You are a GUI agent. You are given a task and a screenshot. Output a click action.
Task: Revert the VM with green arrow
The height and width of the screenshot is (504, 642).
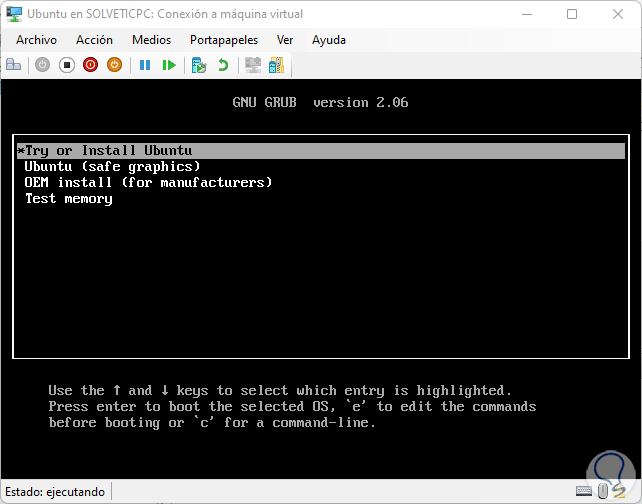point(223,65)
